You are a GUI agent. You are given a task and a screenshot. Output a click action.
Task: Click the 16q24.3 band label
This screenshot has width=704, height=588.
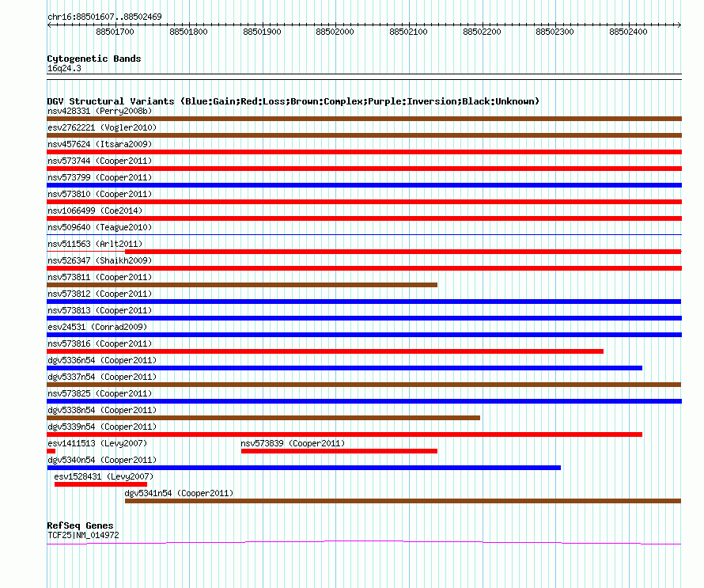point(64,68)
